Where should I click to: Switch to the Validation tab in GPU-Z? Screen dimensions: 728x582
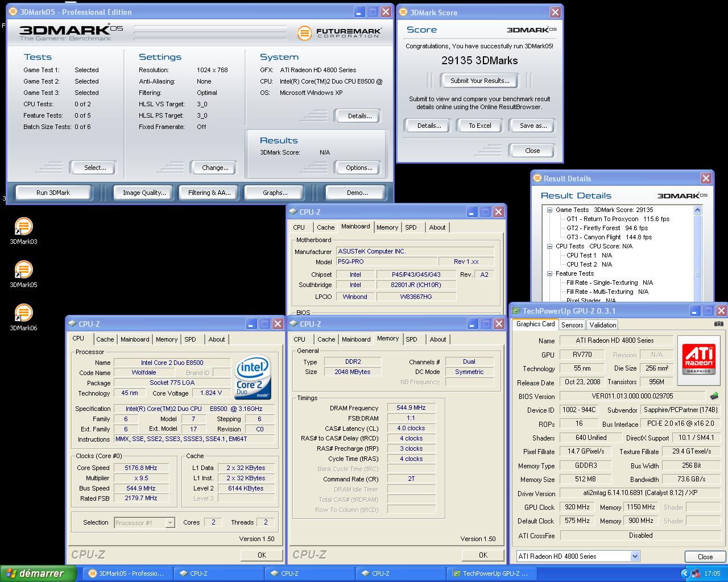(x=602, y=325)
